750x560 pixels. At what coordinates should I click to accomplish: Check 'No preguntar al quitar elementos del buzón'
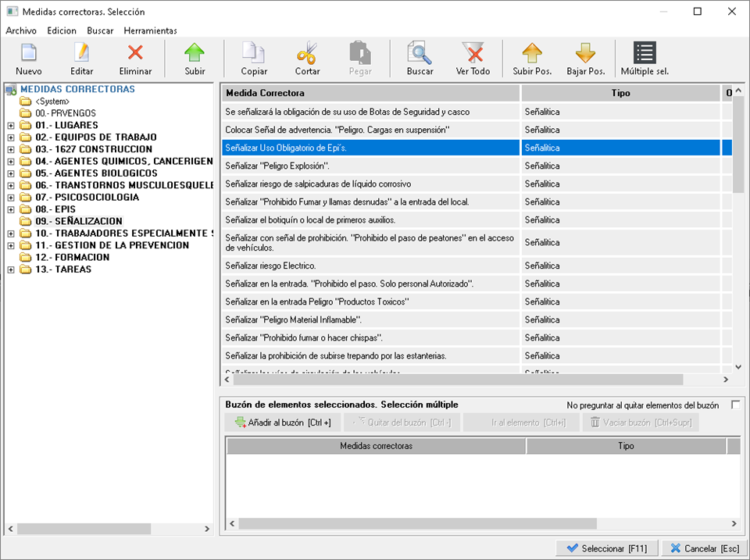coord(735,405)
